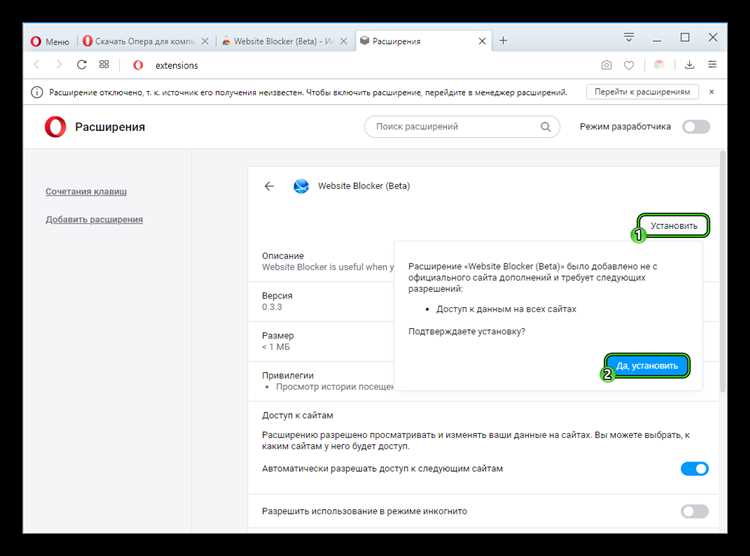Open Easy Setup menu icon

[x=712, y=65]
